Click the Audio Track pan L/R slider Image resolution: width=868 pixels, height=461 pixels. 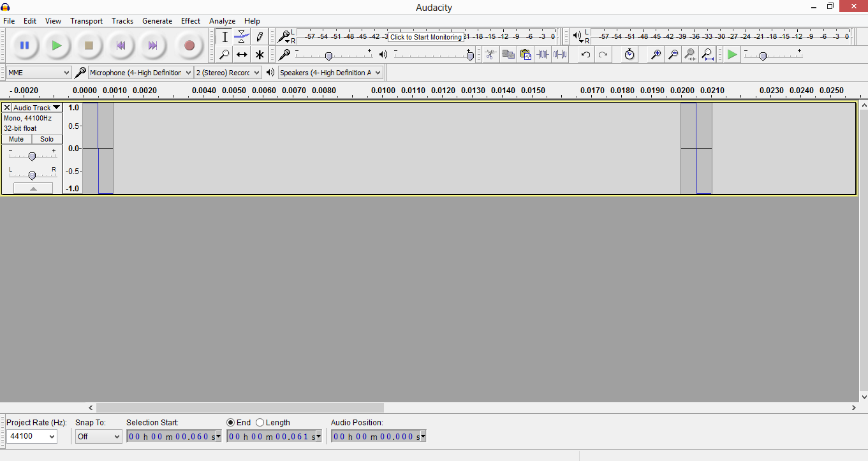32,174
